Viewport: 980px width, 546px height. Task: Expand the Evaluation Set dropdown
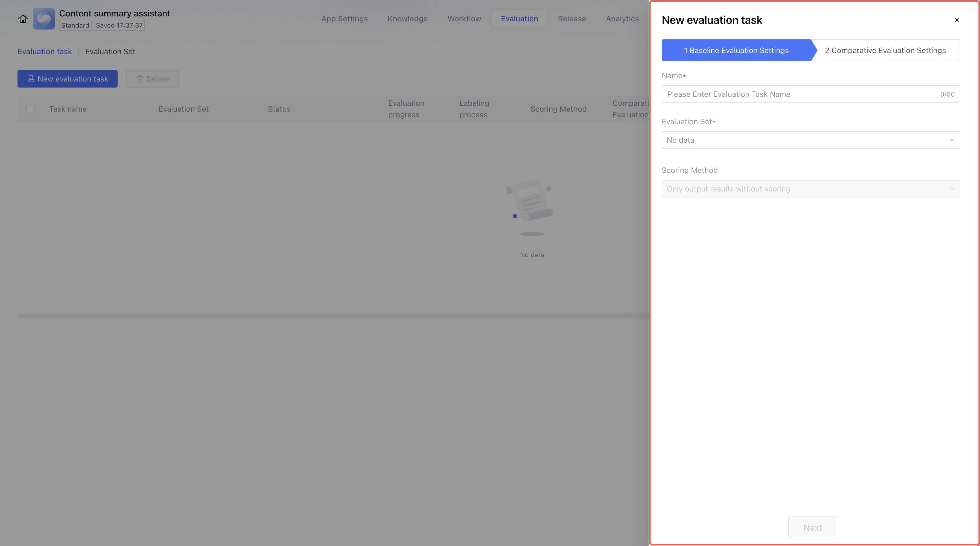(x=810, y=140)
